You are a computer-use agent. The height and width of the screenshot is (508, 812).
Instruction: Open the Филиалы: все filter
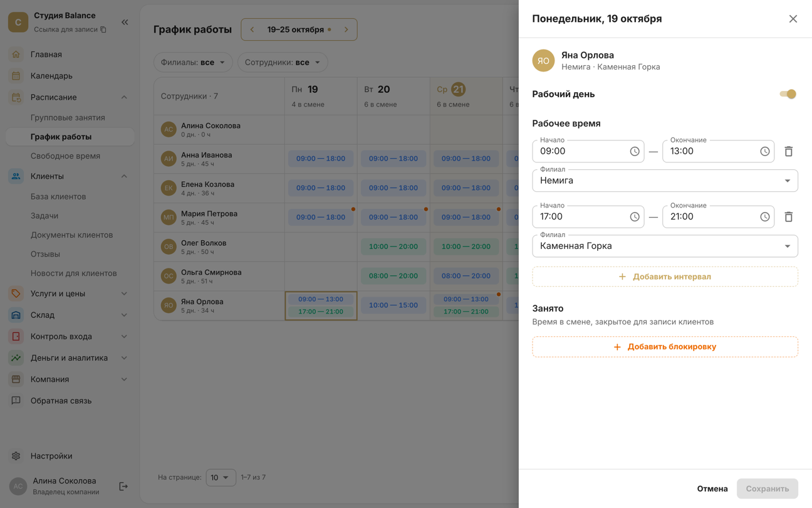tap(193, 63)
